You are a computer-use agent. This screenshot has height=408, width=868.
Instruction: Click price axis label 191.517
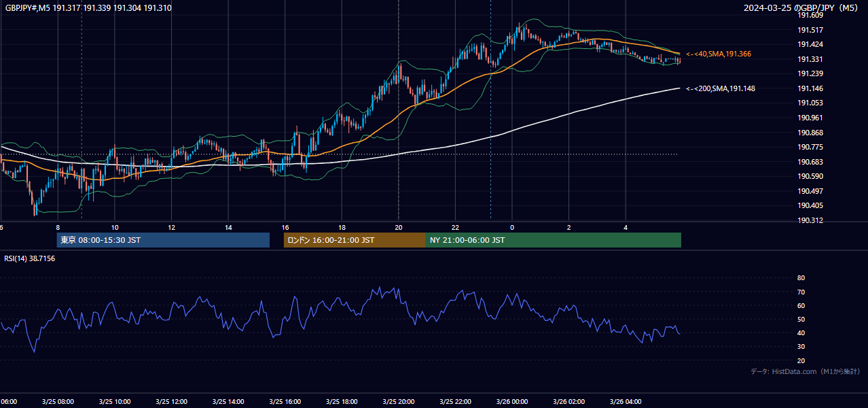point(810,30)
